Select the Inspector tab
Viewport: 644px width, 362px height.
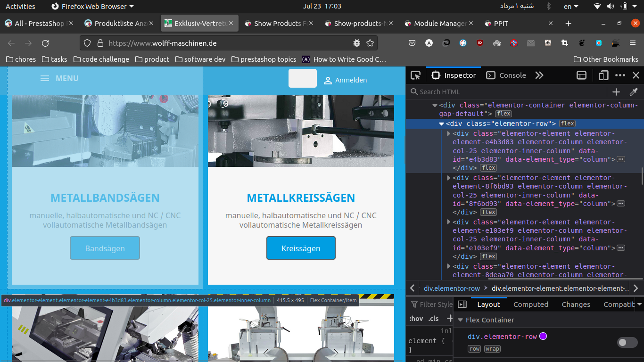pos(454,75)
